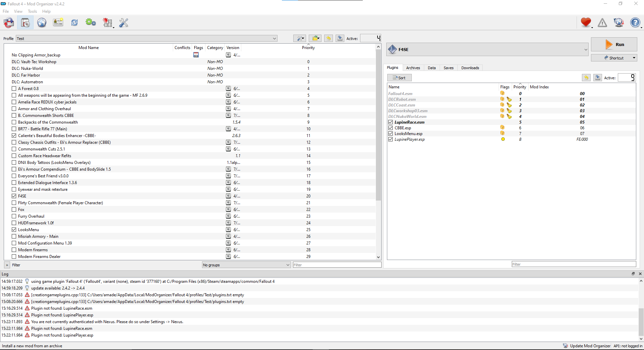Click the plugins Filter input field
This screenshot has height=350, width=644.
pyautogui.click(x=574, y=264)
